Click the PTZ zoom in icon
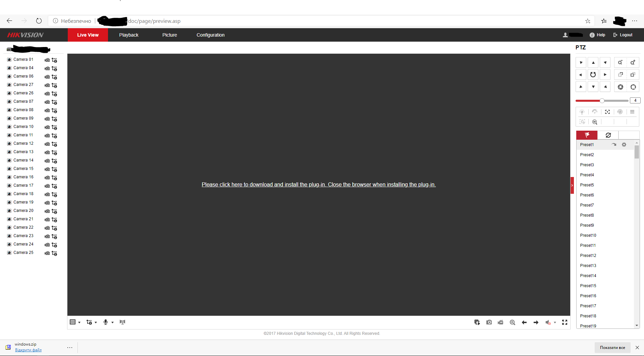Viewport: 644px width, 356px height. tap(633, 62)
